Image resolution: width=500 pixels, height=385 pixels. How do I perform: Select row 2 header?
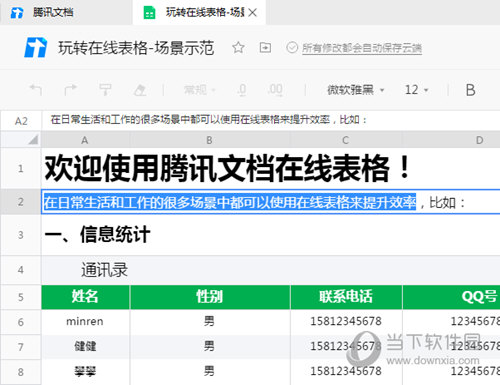(21, 202)
